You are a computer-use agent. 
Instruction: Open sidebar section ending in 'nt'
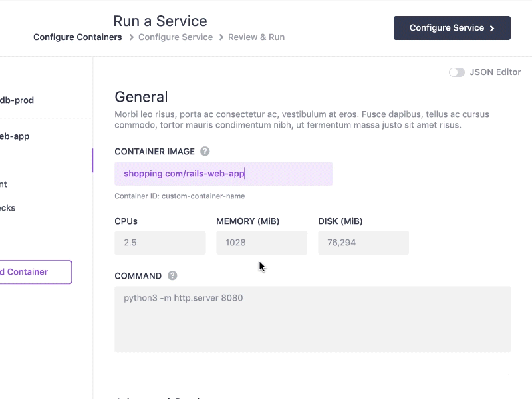click(4, 184)
